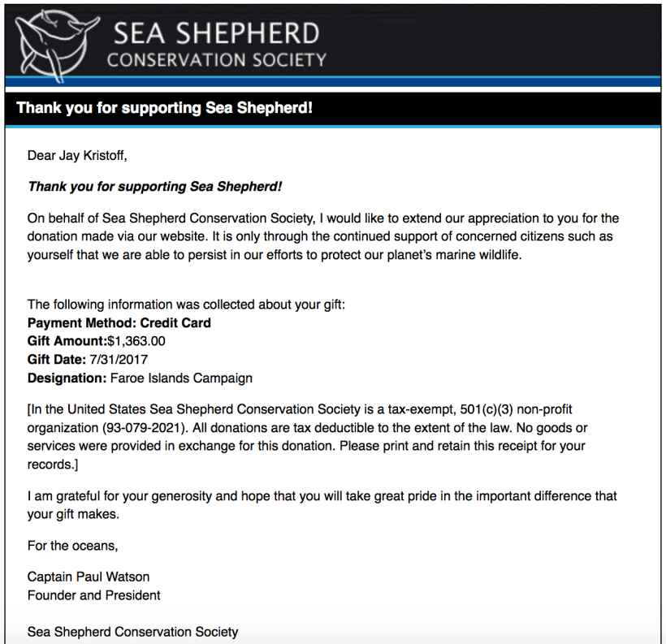
Task: Click the 'Founder and President' title
Action: pos(94,595)
